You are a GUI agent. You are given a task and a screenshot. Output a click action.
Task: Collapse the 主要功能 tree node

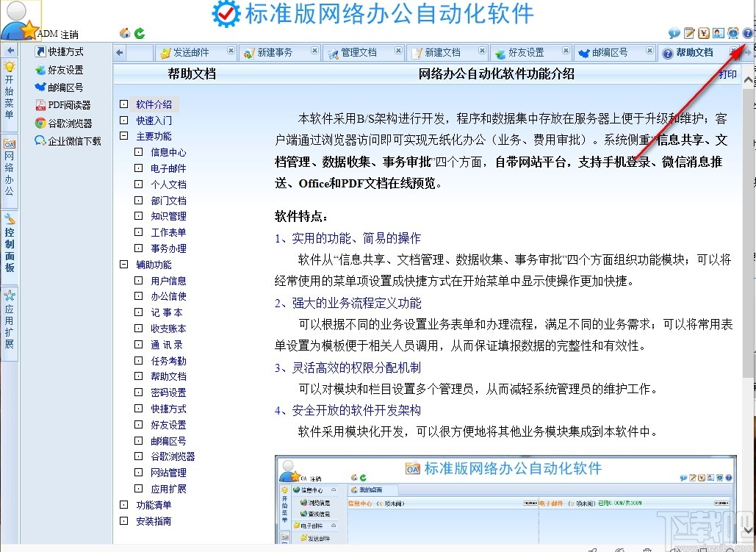click(x=123, y=136)
